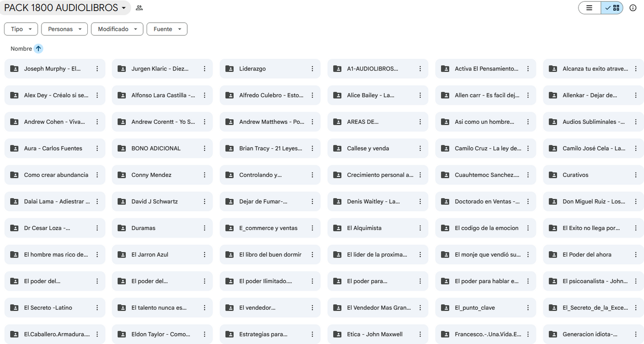This screenshot has height=344, width=644.
Task: Select the Allen carr - Es facil folder
Action: [x=486, y=95]
